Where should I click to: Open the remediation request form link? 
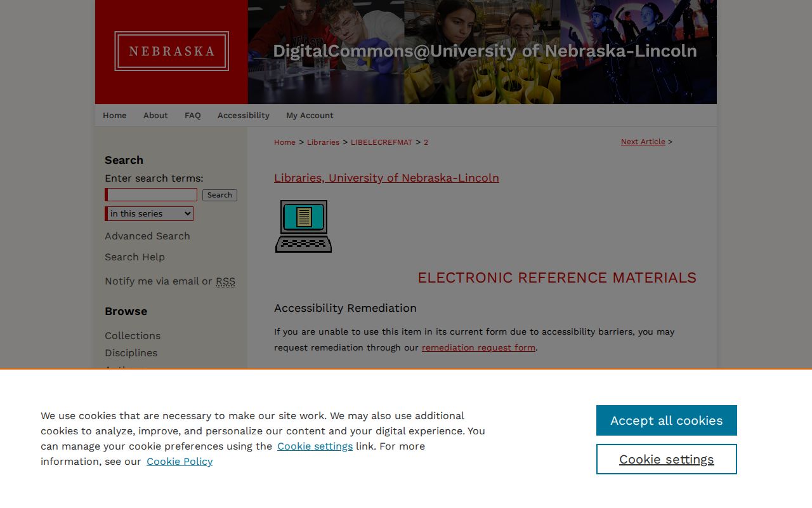[x=478, y=347]
